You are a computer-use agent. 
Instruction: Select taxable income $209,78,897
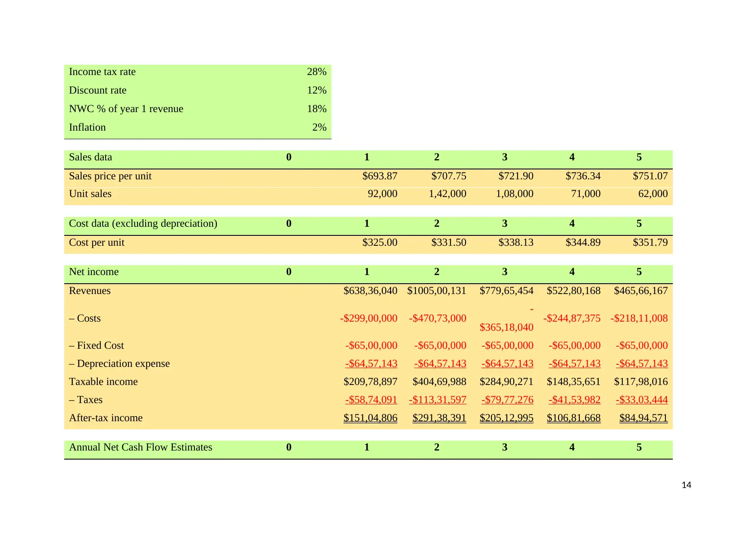(x=370, y=382)
